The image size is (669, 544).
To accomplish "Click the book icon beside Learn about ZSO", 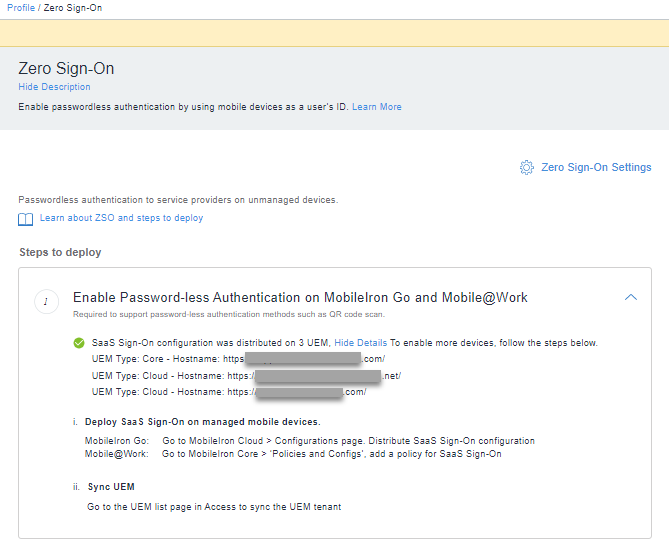I will tap(26, 219).
